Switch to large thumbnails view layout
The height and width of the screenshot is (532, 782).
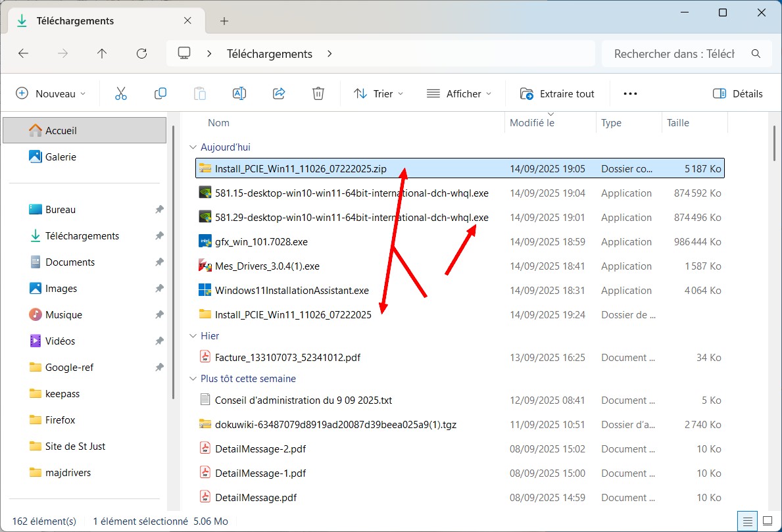coord(768,521)
